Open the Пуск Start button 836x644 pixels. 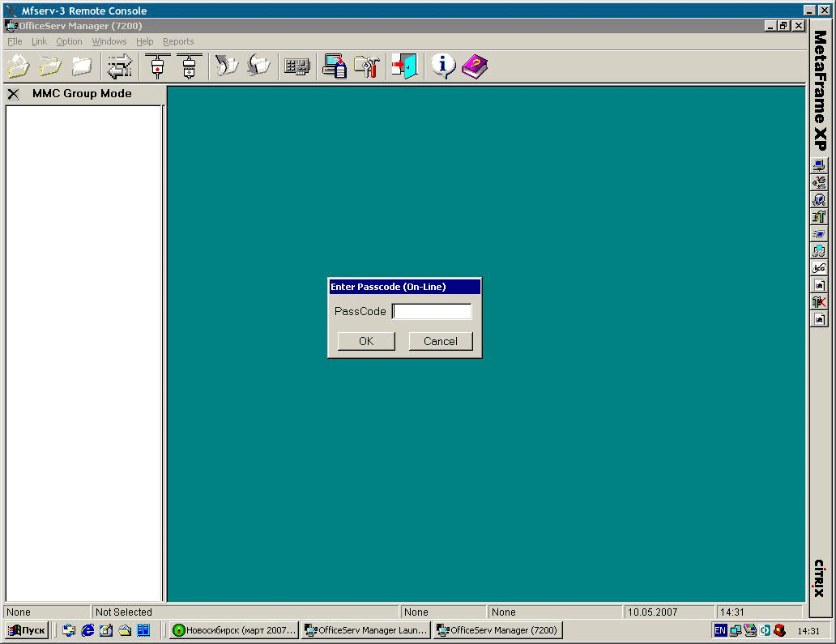coord(28,630)
